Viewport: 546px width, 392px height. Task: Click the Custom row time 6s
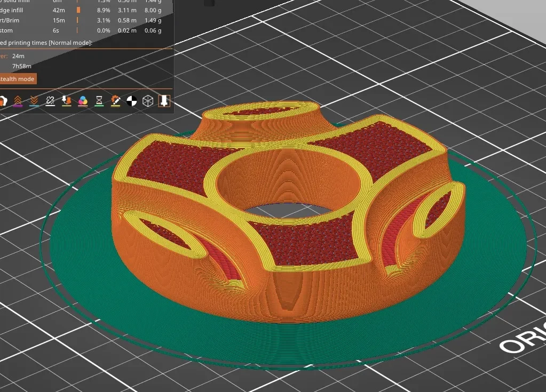(56, 30)
